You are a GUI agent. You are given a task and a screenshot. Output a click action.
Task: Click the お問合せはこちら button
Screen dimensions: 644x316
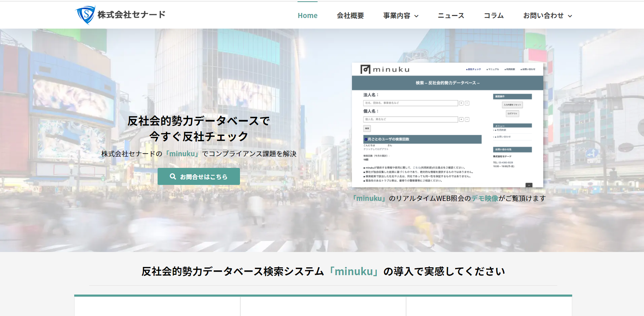click(x=199, y=176)
